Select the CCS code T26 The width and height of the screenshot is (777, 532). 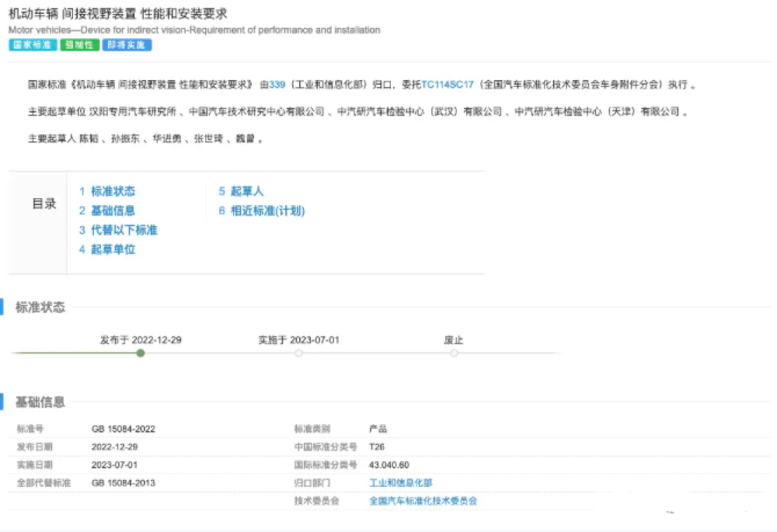[377, 447]
